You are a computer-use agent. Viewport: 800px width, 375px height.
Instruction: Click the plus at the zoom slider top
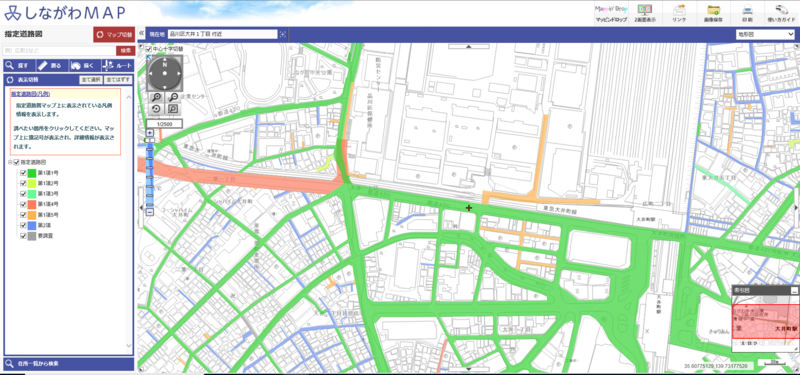tap(149, 133)
